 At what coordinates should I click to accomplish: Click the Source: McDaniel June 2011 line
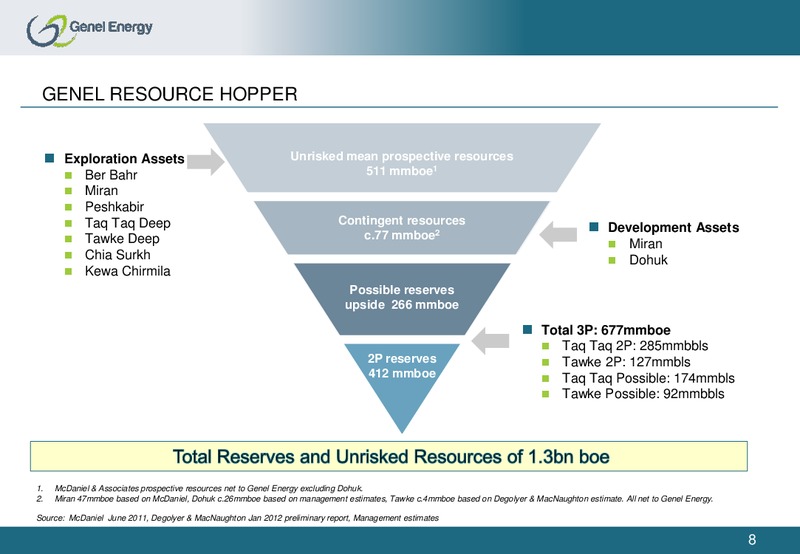click(x=237, y=518)
